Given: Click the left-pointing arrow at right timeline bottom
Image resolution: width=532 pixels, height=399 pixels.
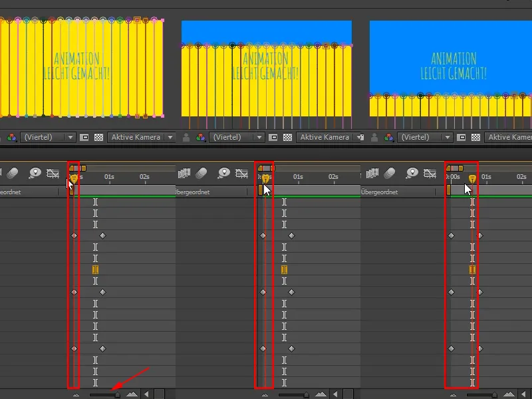Looking at the screenshot, I should (x=524, y=394).
